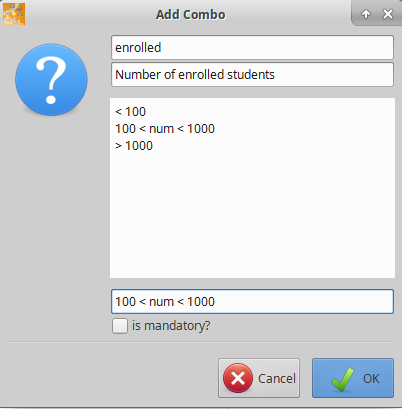This screenshot has height=409, width=402.
Task: Click the 'is mandatory?' label text
Action: coord(171,326)
